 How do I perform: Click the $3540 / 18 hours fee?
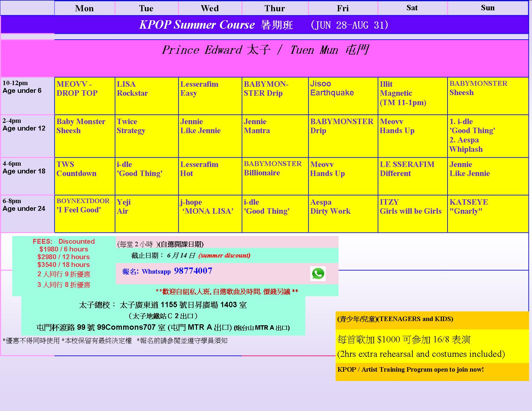pyautogui.click(x=64, y=265)
